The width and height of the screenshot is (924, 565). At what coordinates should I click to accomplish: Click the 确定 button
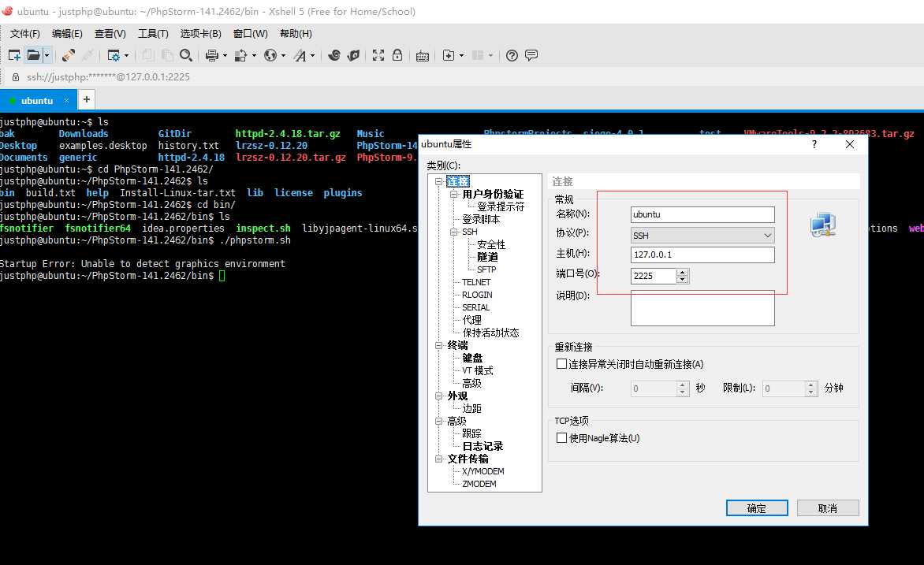[x=757, y=507]
